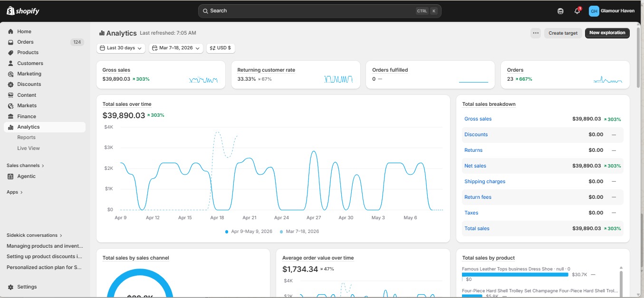
Task: Open Live View under Analytics
Action: pos(29,148)
